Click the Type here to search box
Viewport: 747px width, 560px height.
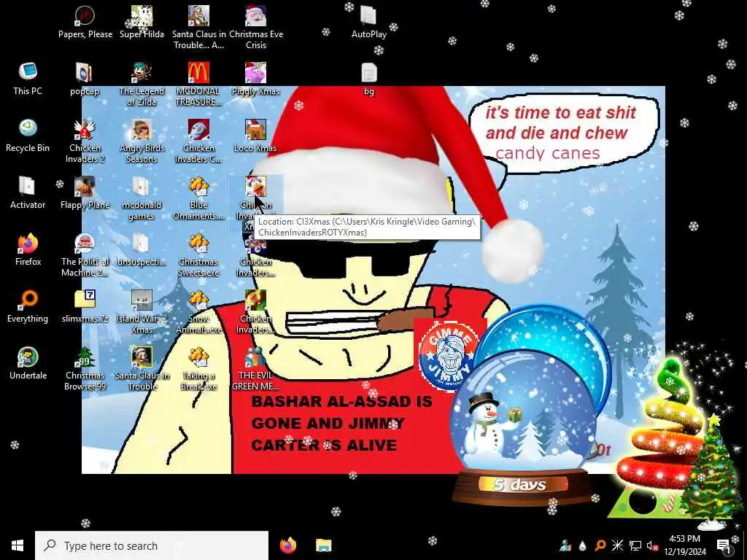coord(152,545)
